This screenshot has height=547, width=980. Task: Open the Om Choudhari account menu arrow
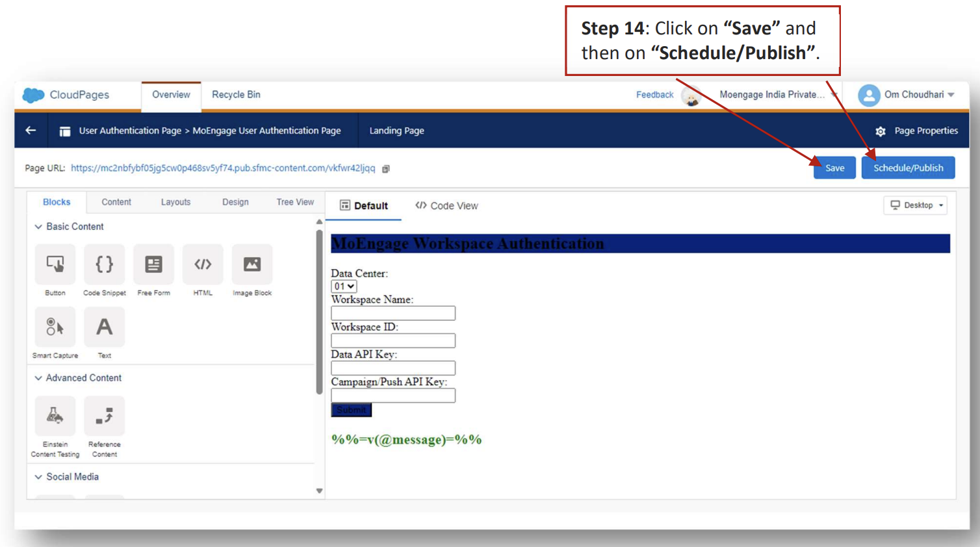[x=951, y=95]
